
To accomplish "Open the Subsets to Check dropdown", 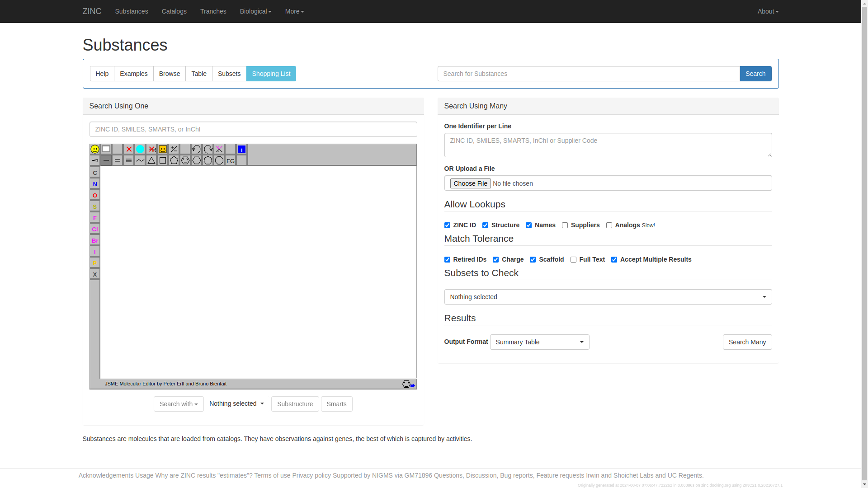I will click(608, 297).
